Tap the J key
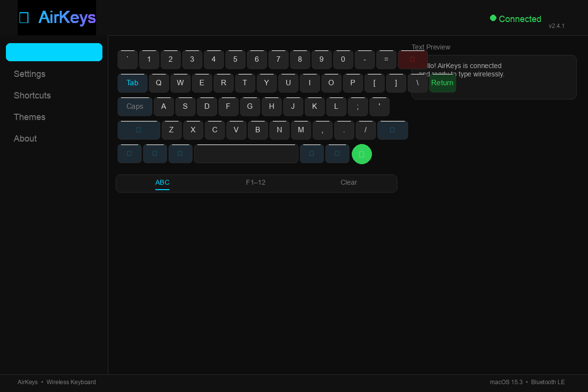 (293, 106)
